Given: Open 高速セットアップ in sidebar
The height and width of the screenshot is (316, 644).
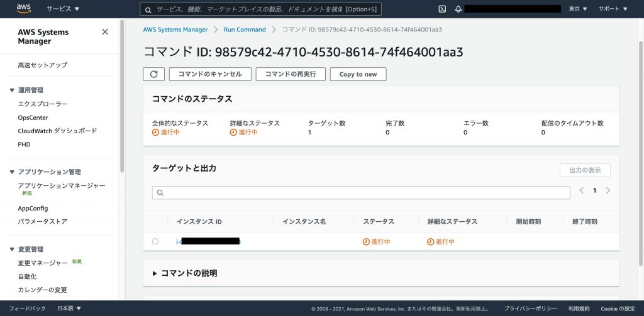Looking at the screenshot, I should pyautogui.click(x=43, y=65).
